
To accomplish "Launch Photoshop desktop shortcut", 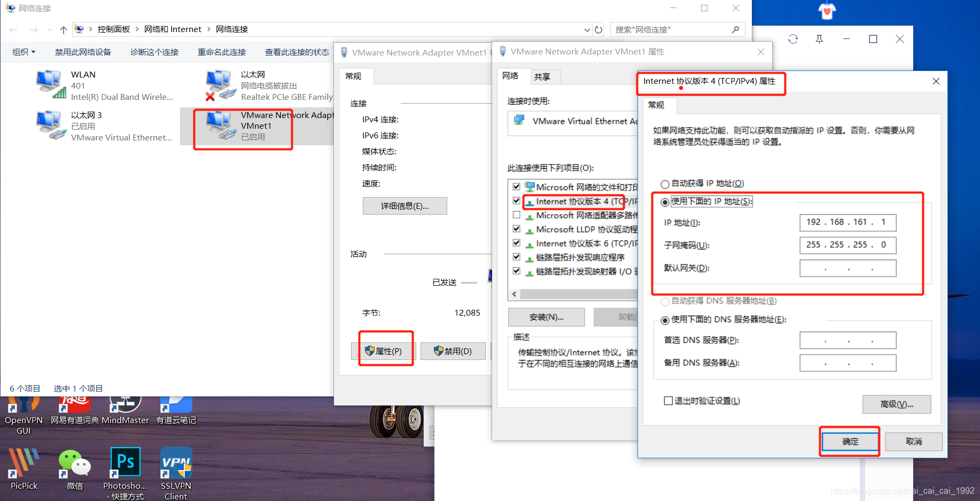I will [125, 473].
